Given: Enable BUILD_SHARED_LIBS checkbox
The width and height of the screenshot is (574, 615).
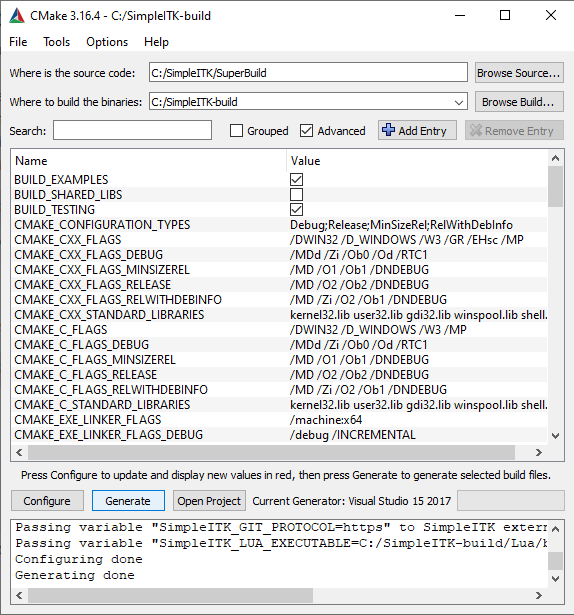Looking at the screenshot, I should click(x=297, y=195).
